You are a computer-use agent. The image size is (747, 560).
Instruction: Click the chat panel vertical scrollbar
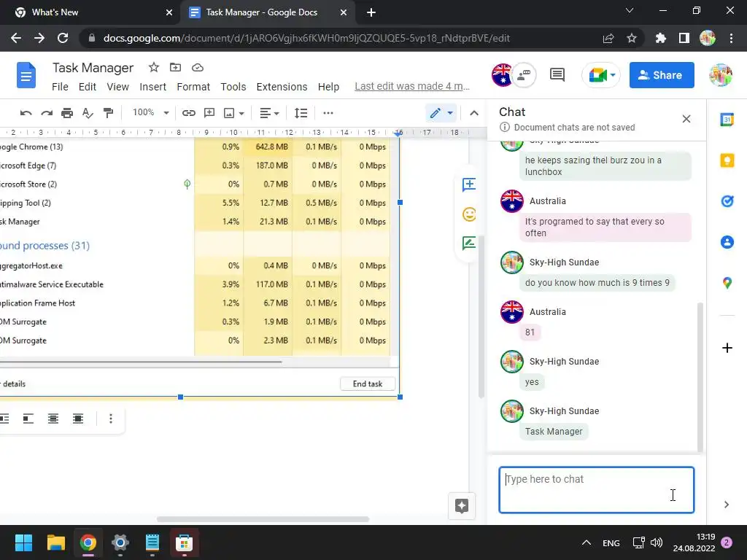[x=700, y=376]
